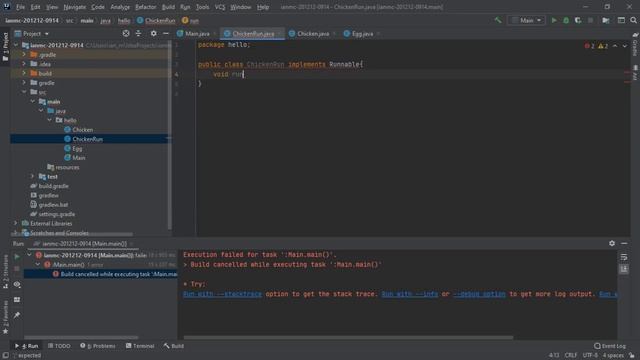
Task: Expand the build folder
Action: (24, 73)
